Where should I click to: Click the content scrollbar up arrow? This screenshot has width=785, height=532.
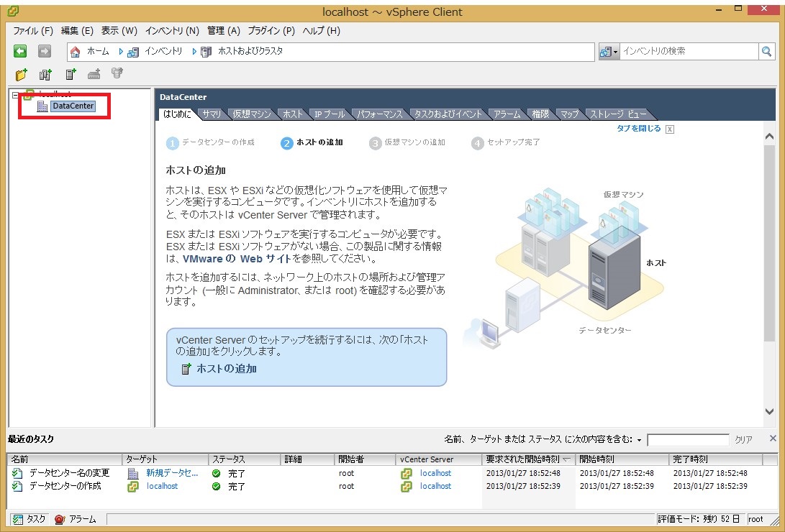pos(769,137)
